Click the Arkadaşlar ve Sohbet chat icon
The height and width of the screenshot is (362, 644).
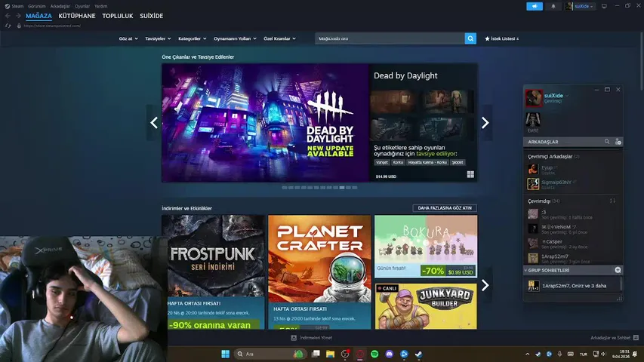636,338
